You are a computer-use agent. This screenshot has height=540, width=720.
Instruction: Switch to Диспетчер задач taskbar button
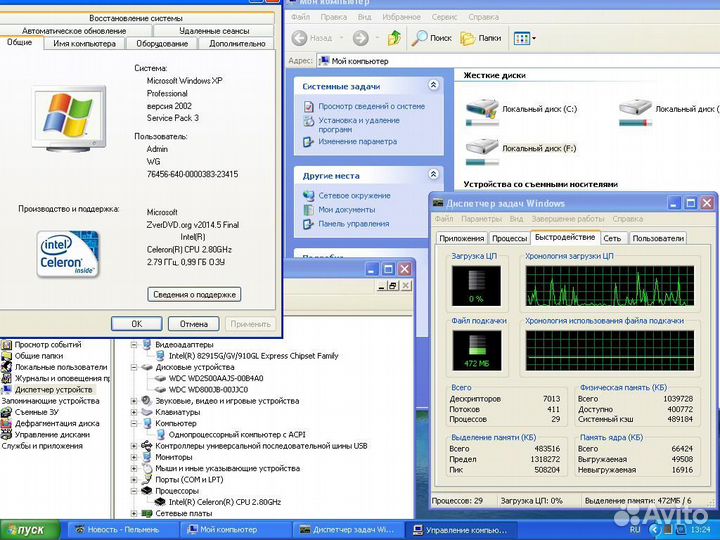coord(349,530)
